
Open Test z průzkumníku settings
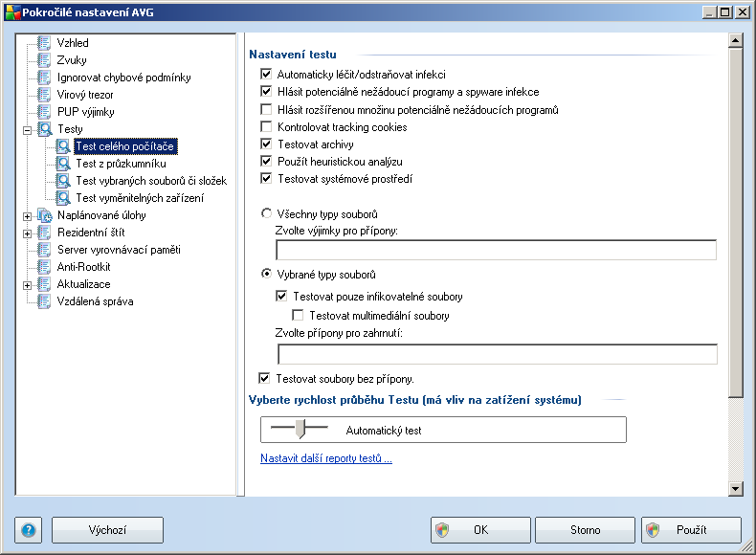[x=121, y=164]
